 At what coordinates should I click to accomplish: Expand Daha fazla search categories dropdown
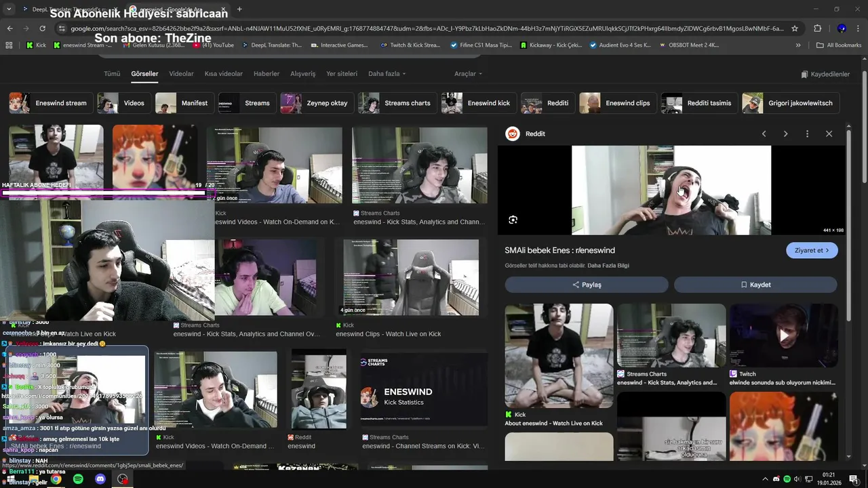click(387, 74)
